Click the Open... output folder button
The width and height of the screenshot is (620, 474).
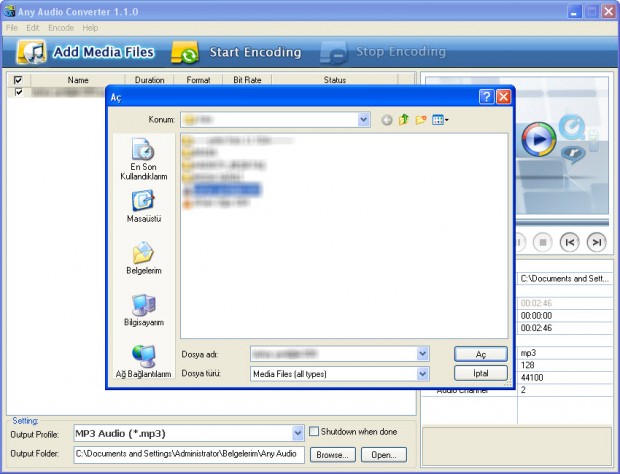384,455
